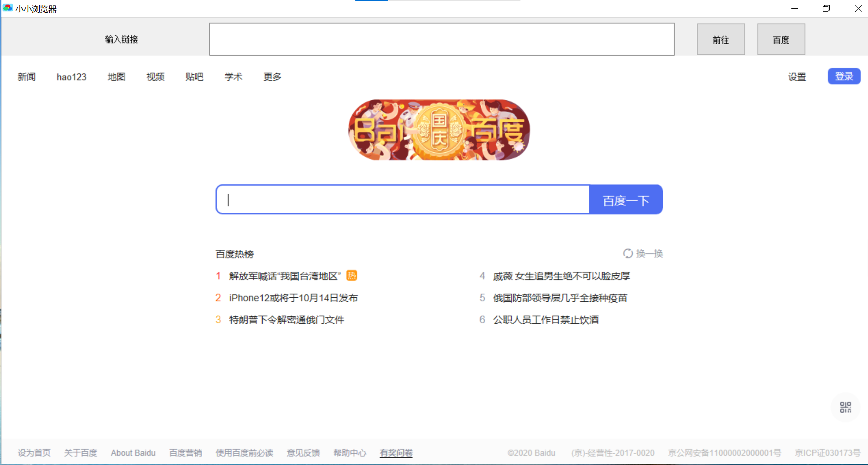This screenshot has height=465, width=868.
Task: Focus the 输入链接 URL input field
Action: tap(442, 39)
